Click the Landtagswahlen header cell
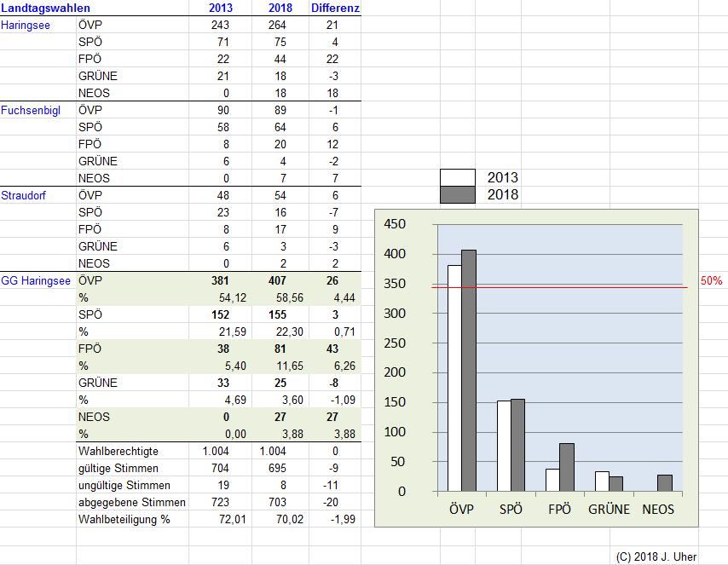The width and height of the screenshot is (728, 565). 45,9
